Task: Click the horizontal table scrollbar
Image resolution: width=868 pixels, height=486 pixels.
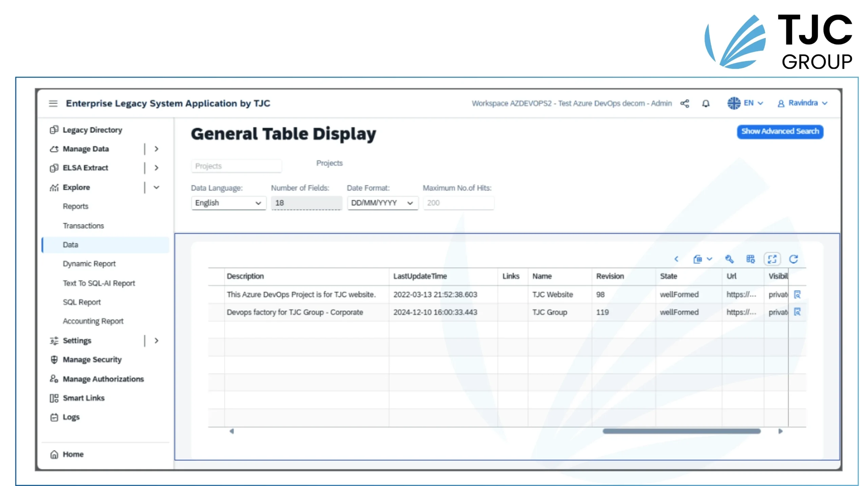Action: click(682, 431)
